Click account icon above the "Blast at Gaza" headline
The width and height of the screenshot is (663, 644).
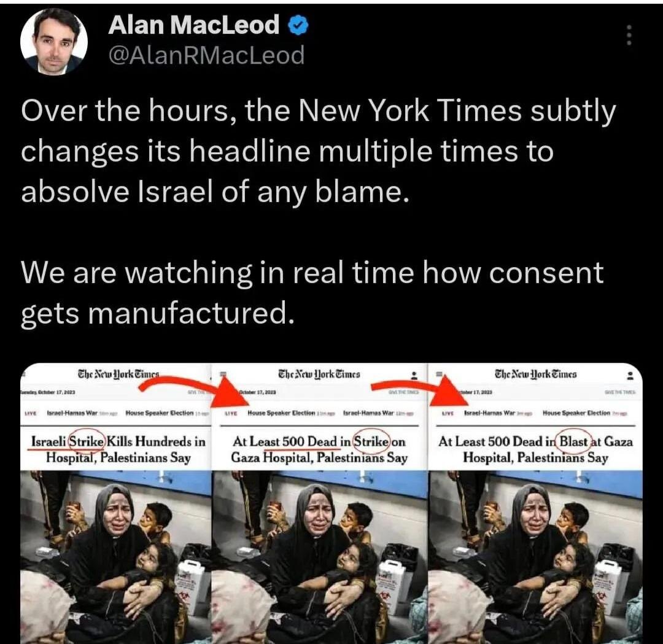(x=630, y=376)
